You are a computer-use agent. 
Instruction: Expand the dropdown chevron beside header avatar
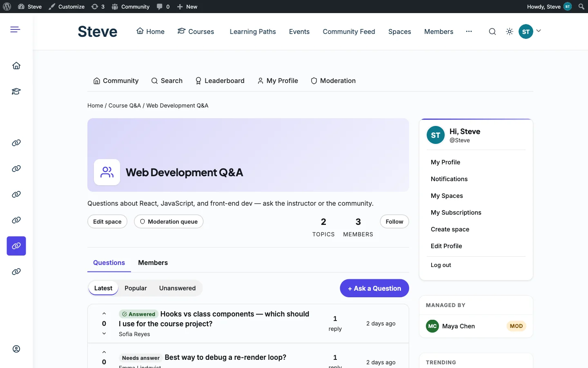(x=539, y=31)
